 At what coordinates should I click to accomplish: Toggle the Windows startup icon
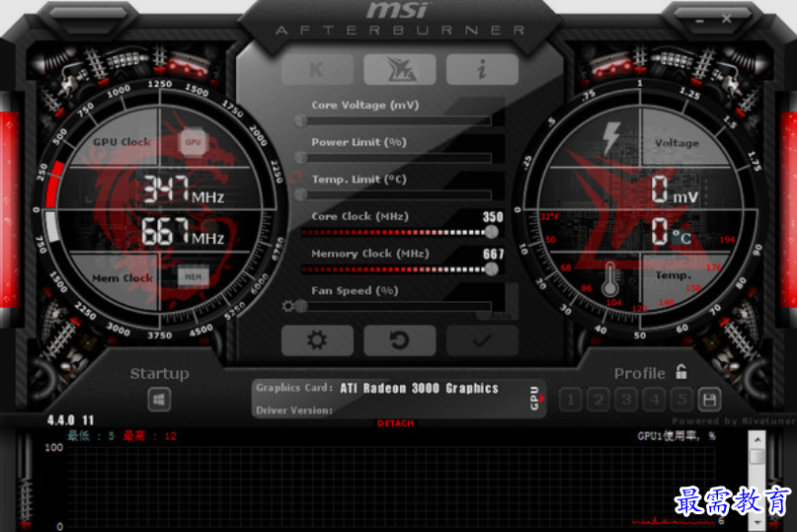pyautogui.click(x=159, y=400)
